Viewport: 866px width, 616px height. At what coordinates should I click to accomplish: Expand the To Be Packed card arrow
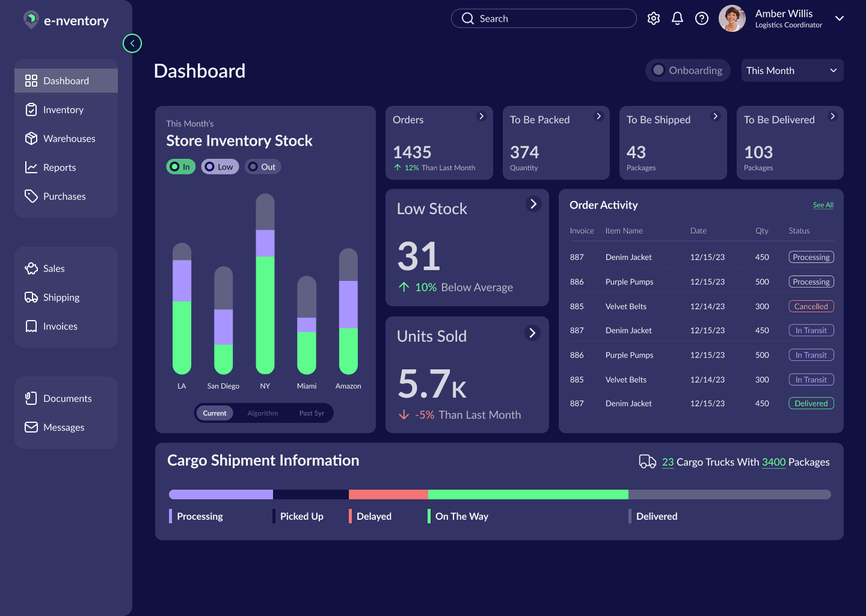(x=598, y=116)
